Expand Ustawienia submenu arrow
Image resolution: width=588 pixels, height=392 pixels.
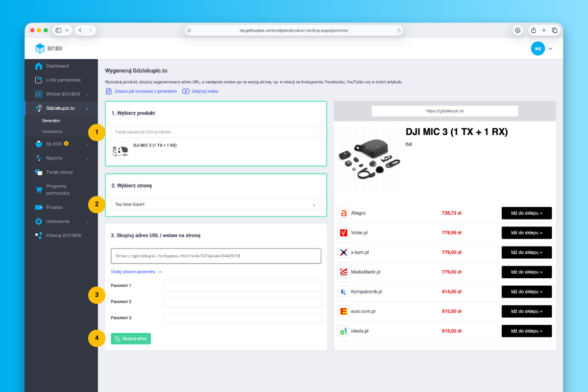point(87,221)
